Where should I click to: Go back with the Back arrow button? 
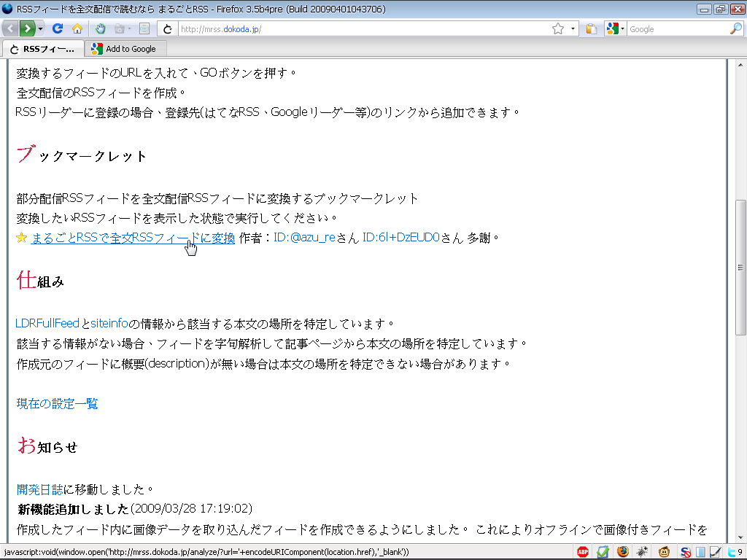[x=10, y=29]
